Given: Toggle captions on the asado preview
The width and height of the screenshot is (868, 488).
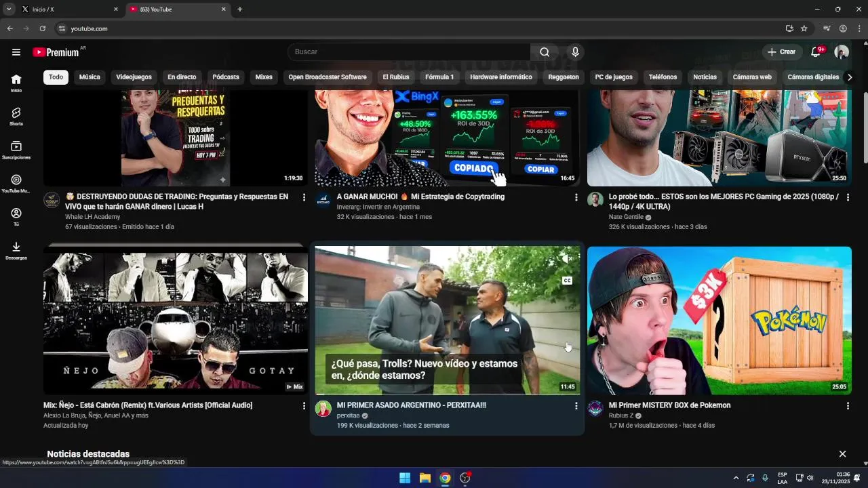Looking at the screenshot, I should click(567, 281).
